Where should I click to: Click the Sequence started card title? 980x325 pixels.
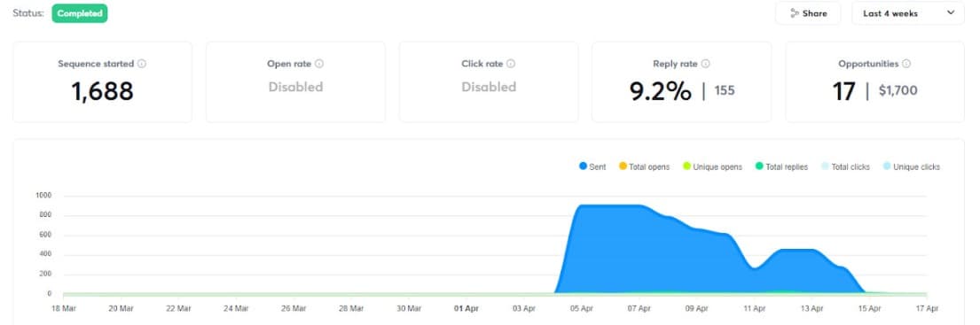tap(96, 64)
